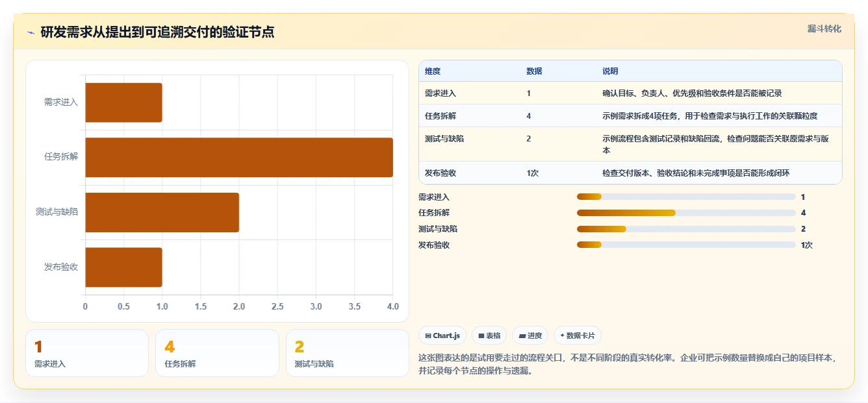Click the description starting with 示例需求拆成4项任务
This screenshot has width=868, height=403.
tap(709, 116)
